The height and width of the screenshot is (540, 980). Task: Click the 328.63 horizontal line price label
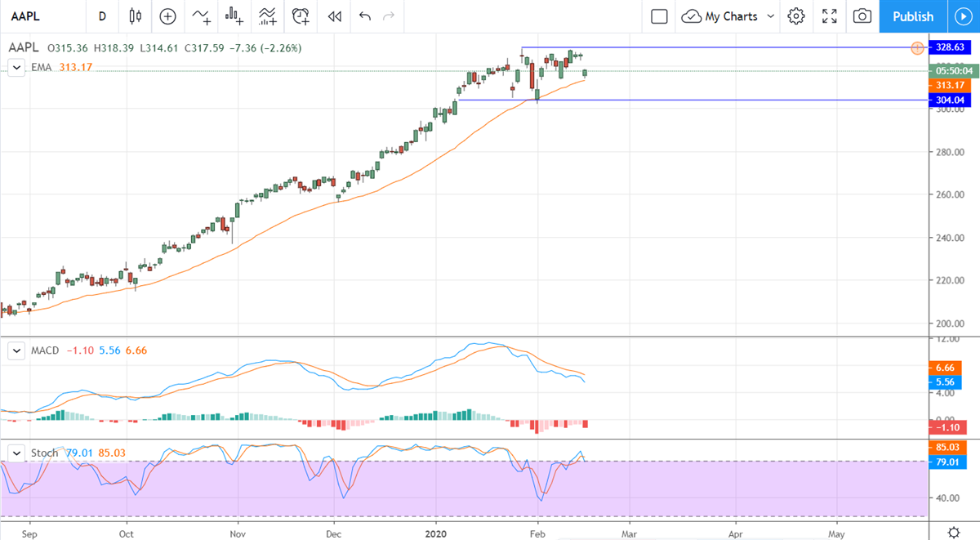[951, 47]
